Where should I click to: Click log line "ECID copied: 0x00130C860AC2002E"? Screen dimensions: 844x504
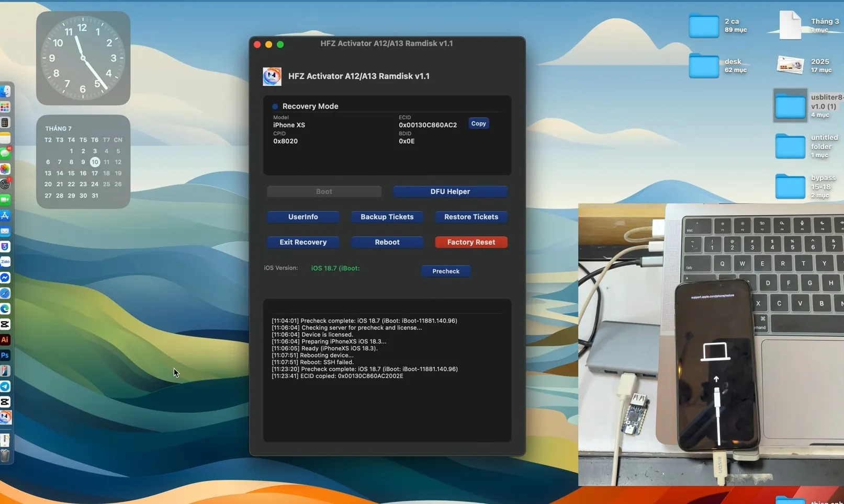tap(337, 376)
